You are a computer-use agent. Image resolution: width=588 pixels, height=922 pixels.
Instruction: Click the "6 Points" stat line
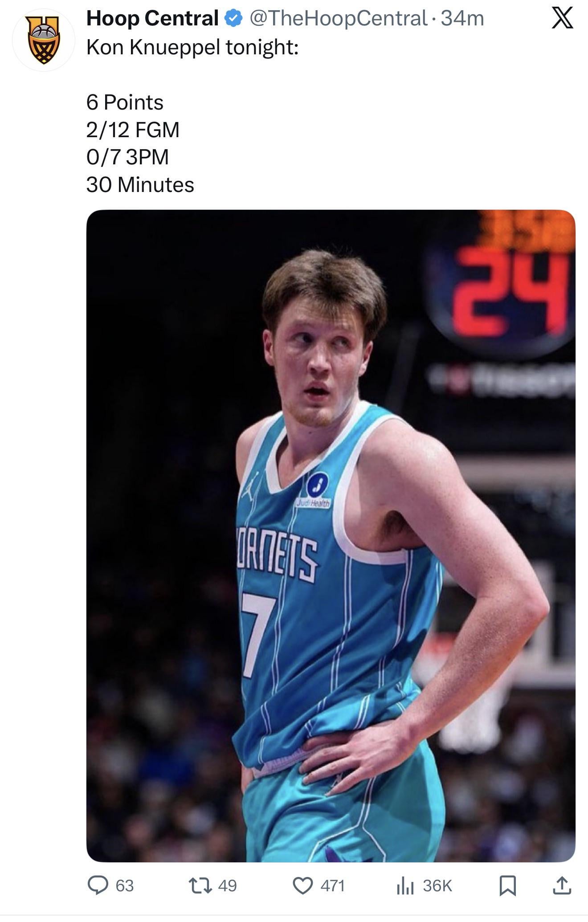[125, 102]
